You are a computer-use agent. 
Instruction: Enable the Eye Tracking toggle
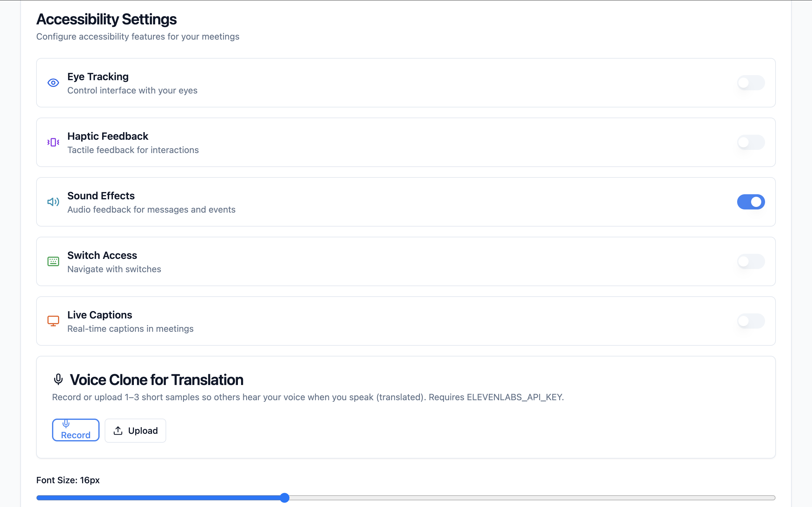tap(750, 83)
